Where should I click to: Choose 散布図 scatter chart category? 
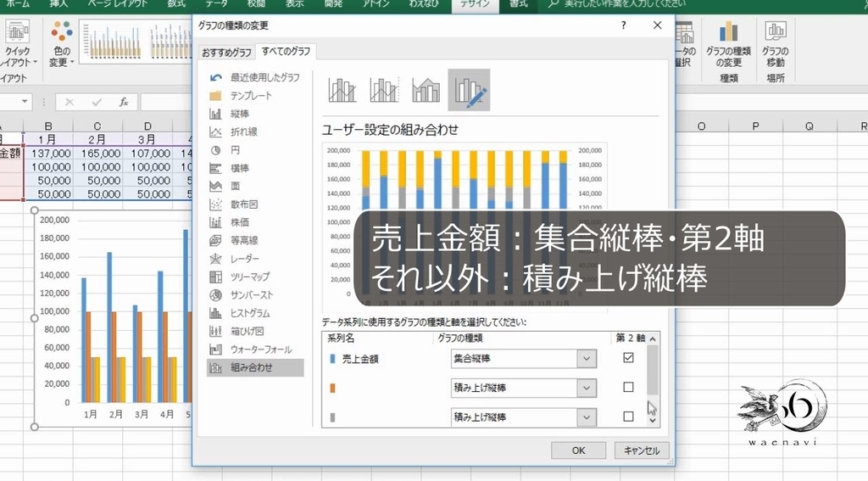point(255,204)
